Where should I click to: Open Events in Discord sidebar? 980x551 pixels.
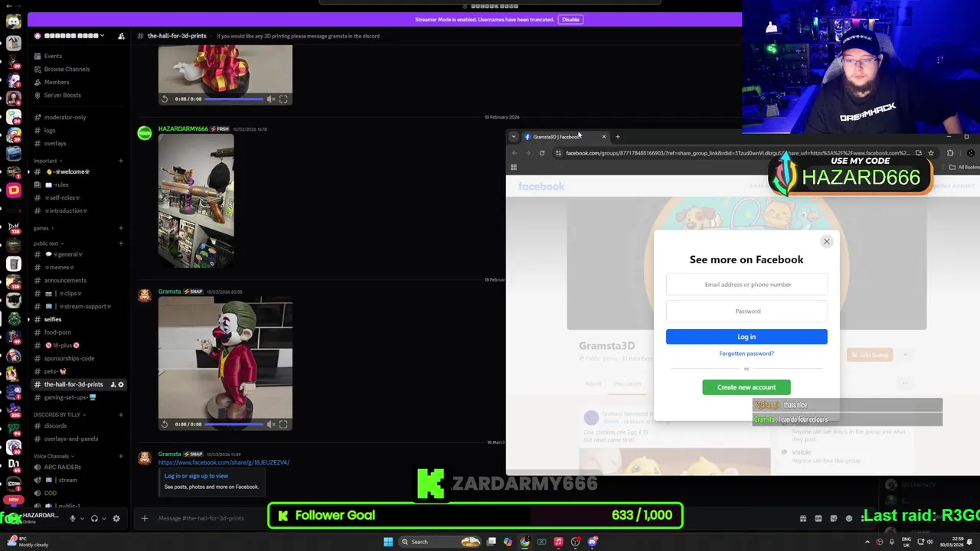coord(53,56)
